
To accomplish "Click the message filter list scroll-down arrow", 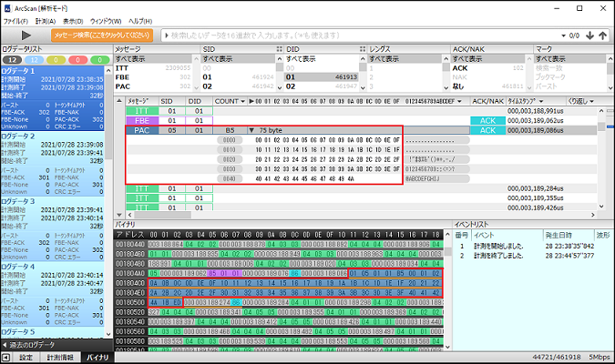I will click(x=197, y=87).
